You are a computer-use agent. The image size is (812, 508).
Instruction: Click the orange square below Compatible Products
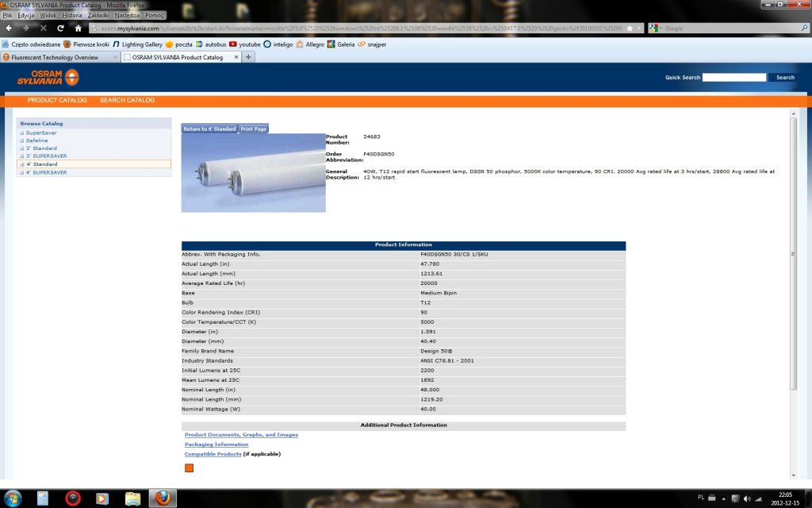[189, 468]
